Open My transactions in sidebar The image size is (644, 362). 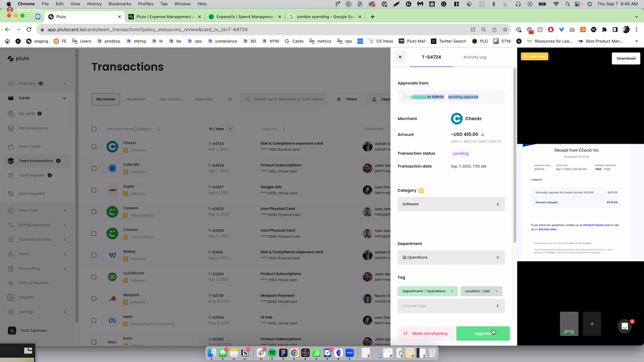click(x=33, y=128)
